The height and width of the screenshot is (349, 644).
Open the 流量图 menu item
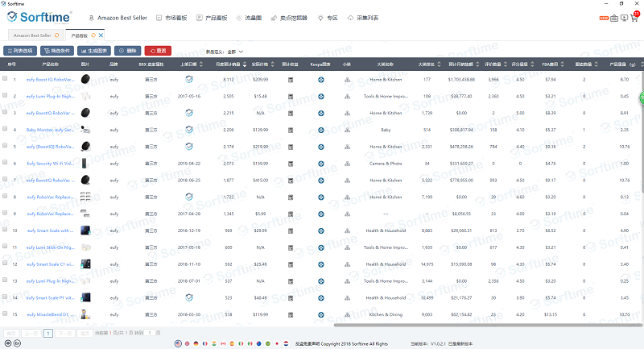tap(249, 18)
